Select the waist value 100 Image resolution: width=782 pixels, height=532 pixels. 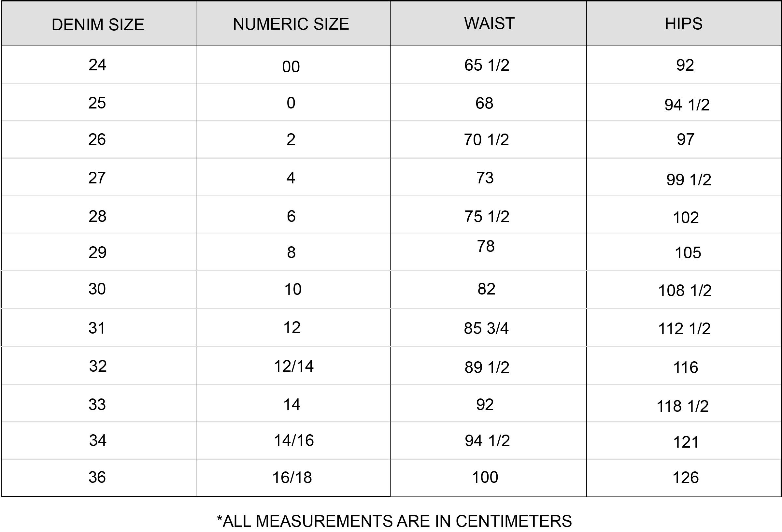485,477
